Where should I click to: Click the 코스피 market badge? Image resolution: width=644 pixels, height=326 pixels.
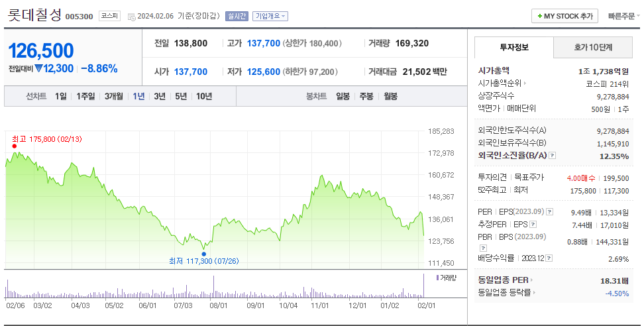[109, 16]
